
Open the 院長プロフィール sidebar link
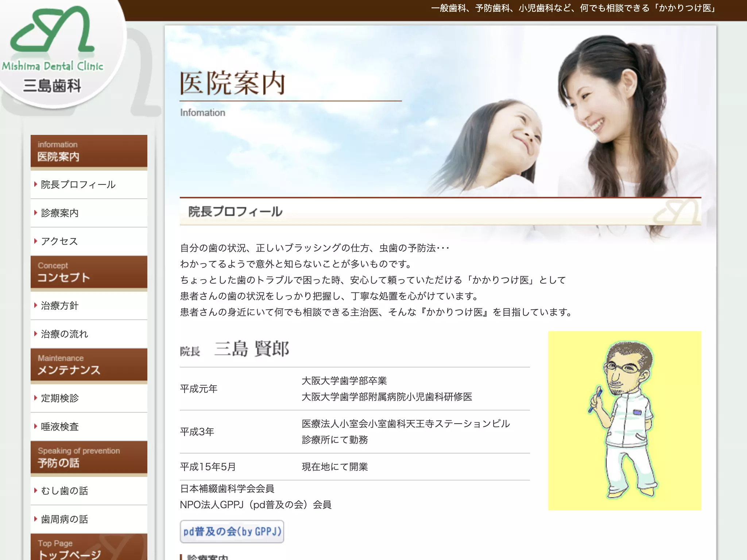pos(89,184)
